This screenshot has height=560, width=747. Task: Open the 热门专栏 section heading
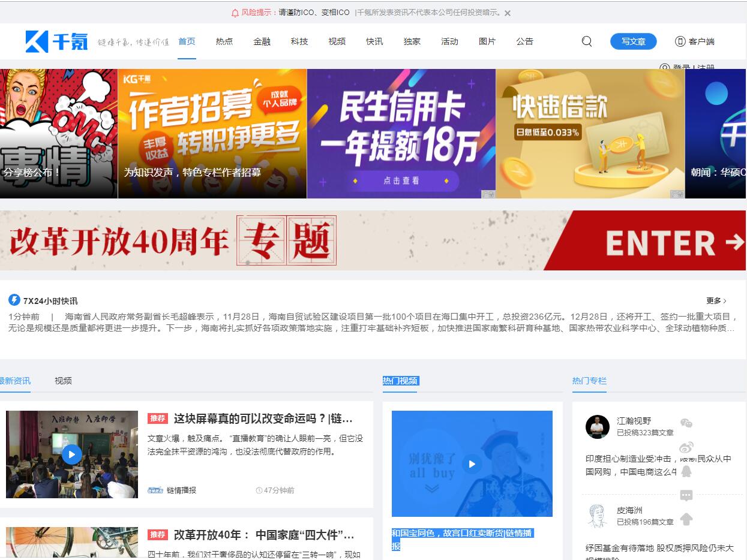(589, 381)
